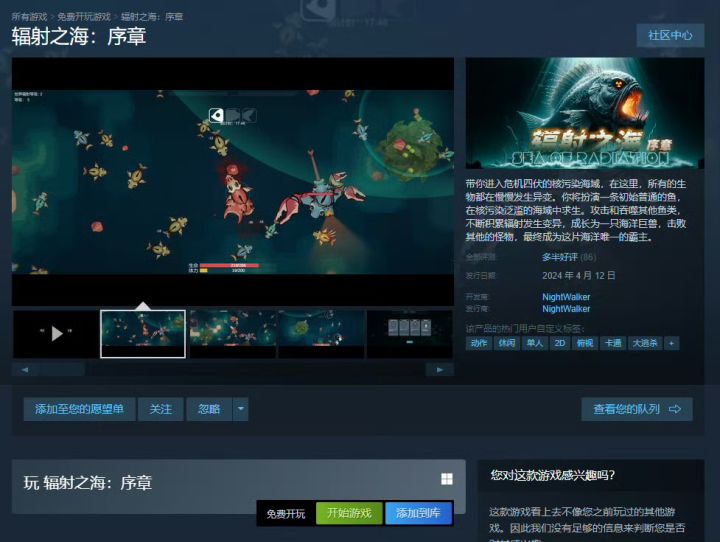The height and width of the screenshot is (542, 720).
Task: Click the 关注 follow button
Action: 161,409
